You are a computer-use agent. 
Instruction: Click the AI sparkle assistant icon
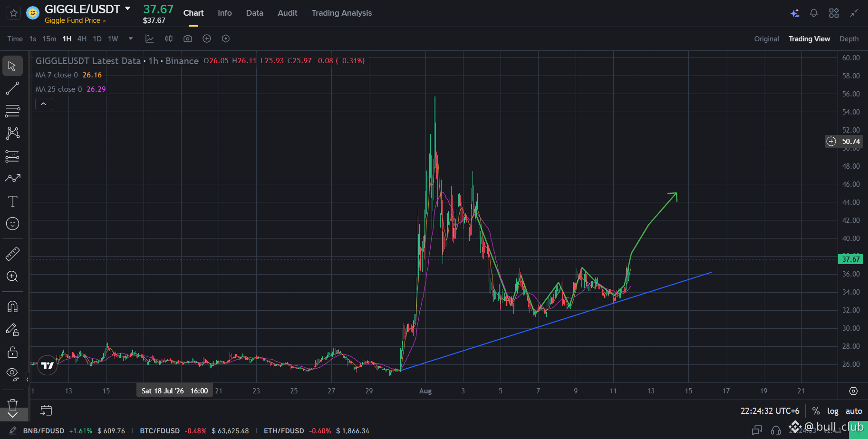[x=795, y=13]
